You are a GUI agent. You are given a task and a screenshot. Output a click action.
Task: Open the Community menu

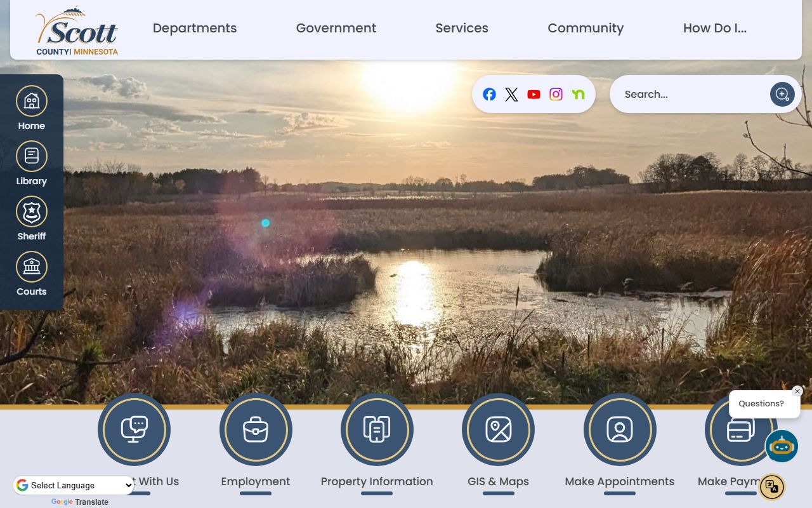(x=586, y=29)
